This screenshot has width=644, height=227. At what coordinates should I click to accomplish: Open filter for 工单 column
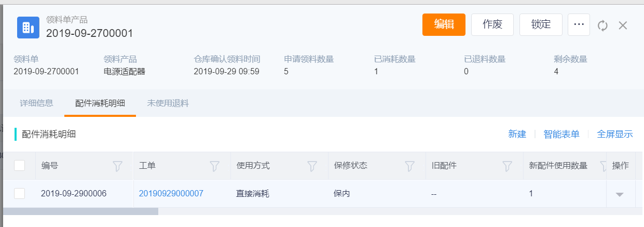point(215,166)
